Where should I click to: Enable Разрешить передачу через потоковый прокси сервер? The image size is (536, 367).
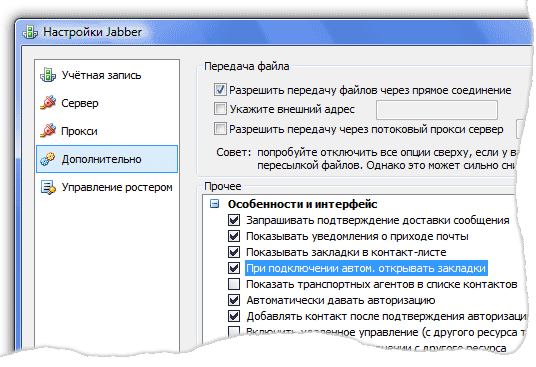pos(220,129)
